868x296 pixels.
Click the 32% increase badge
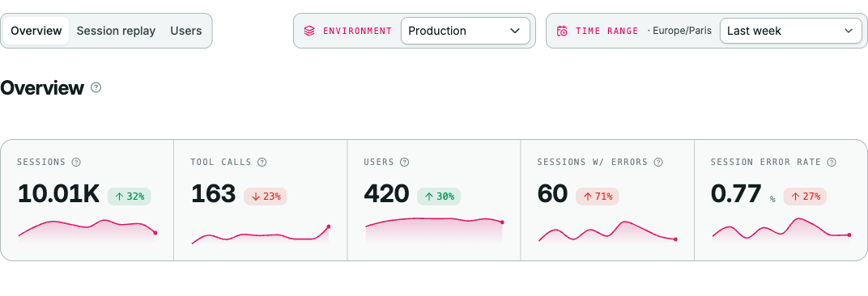click(x=129, y=197)
